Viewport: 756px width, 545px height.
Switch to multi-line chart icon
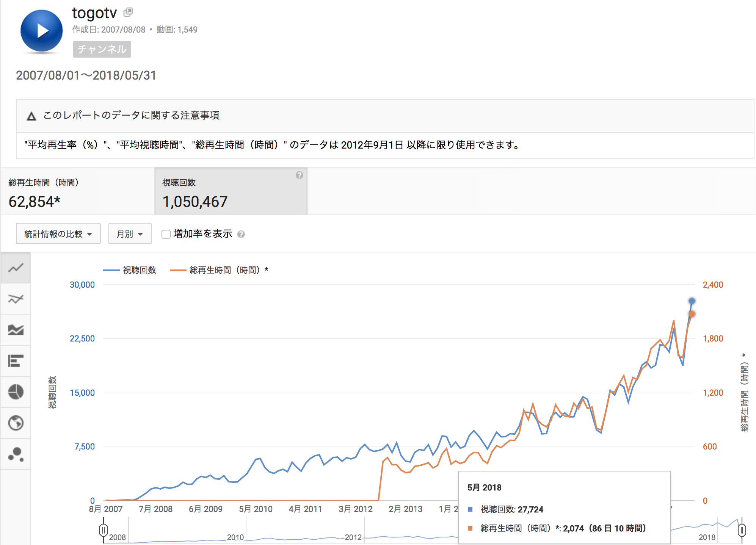point(16,299)
